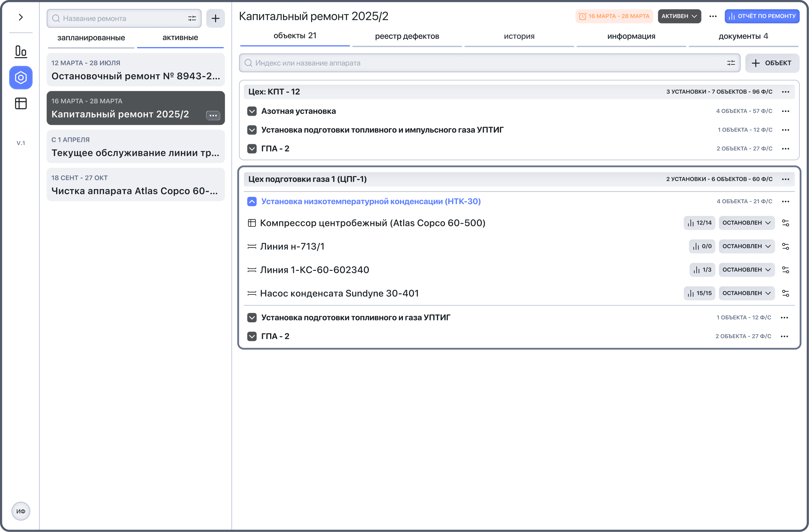
Task: Click the ОБЪЕКТ add button
Action: (772, 63)
